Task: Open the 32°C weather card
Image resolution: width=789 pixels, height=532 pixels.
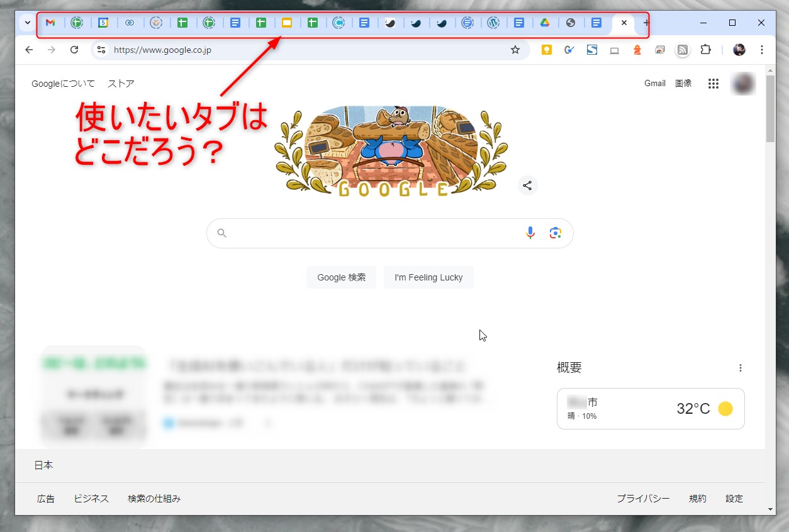Action: pos(651,409)
